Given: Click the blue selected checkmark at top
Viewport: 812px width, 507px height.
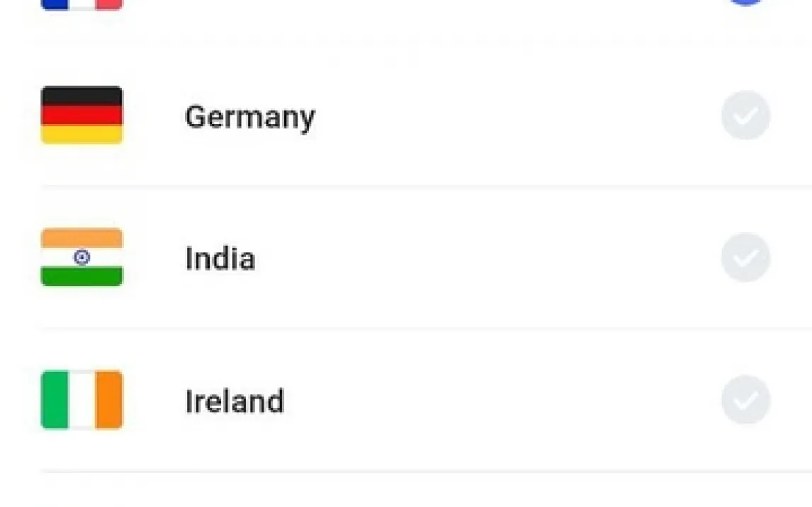Looking at the screenshot, I should coord(745,2).
